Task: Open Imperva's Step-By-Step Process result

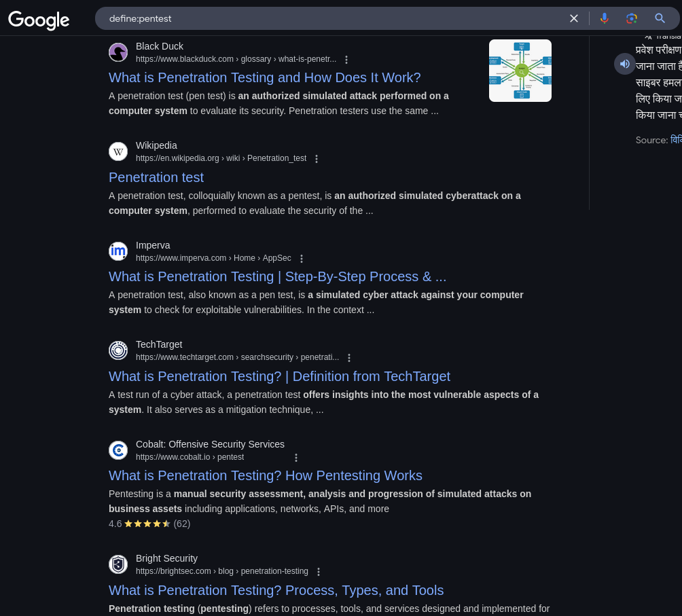Action: pos(278,276)
